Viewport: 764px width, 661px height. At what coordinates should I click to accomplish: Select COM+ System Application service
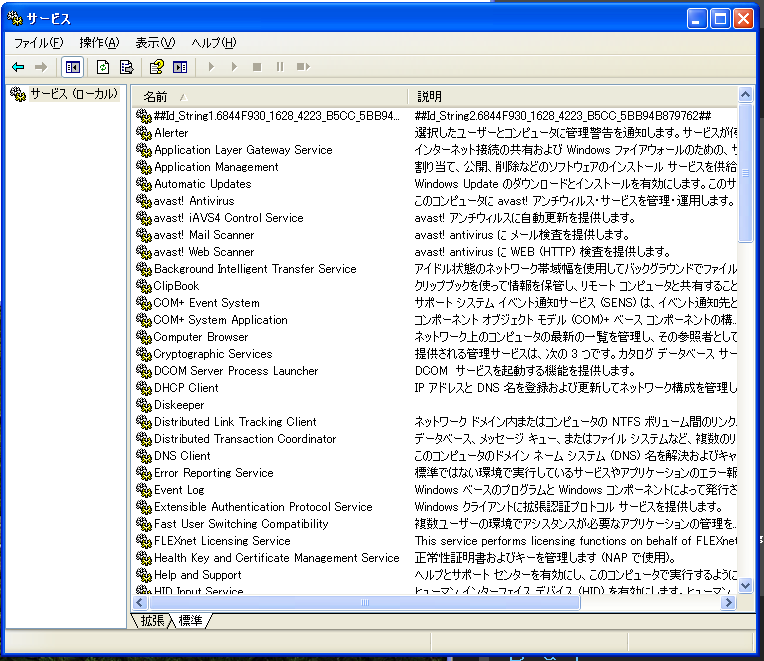[220, 320]
